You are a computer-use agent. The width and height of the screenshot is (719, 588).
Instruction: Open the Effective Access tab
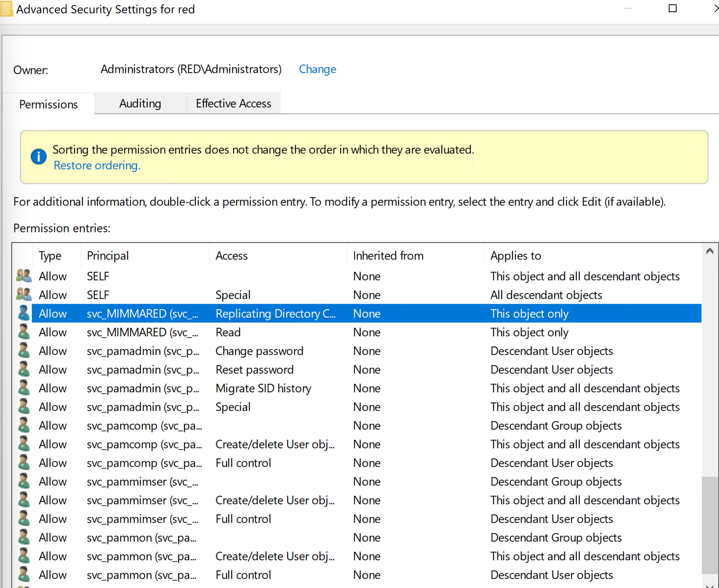233,104
